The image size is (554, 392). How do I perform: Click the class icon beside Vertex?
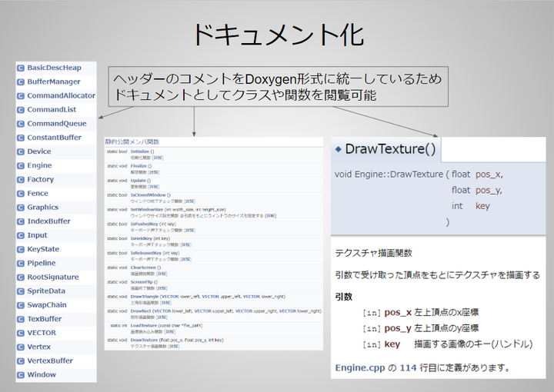point(21,347)
